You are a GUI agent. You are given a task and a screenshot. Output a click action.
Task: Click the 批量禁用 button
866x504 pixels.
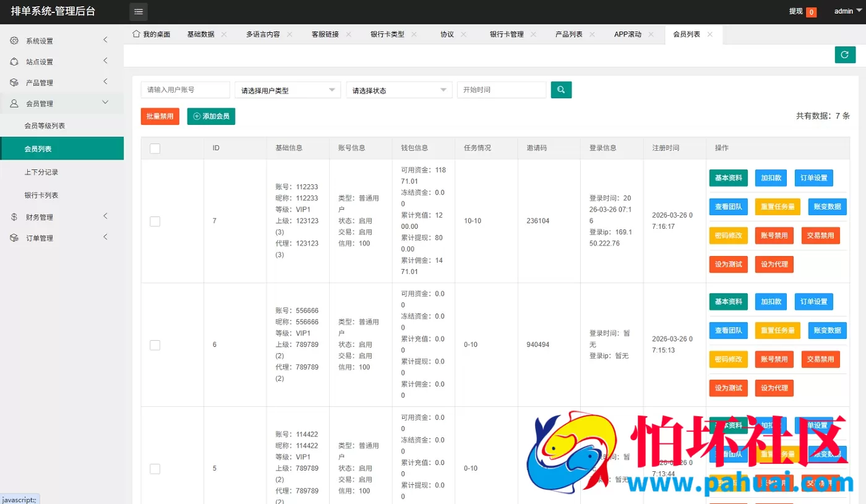(x=160, y=116)
